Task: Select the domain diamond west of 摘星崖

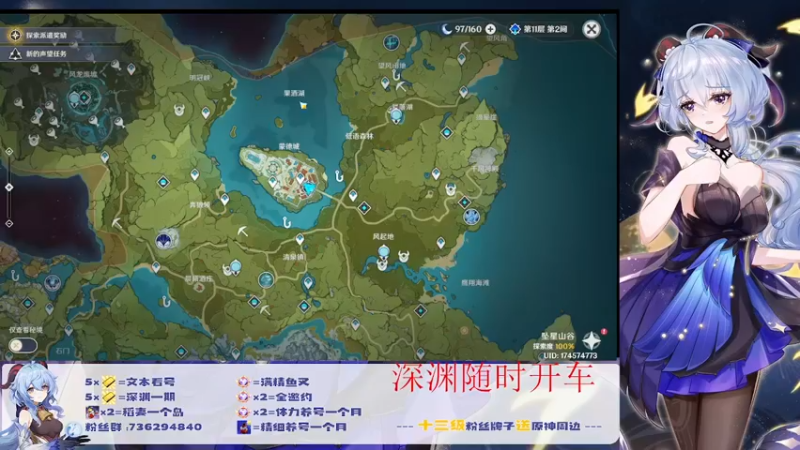Action: tap(447, 133)
